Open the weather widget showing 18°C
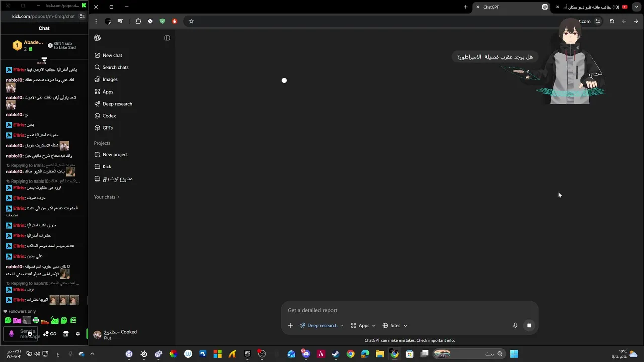The width and height of the screenshot is (644, 362). tap(625, 354)
